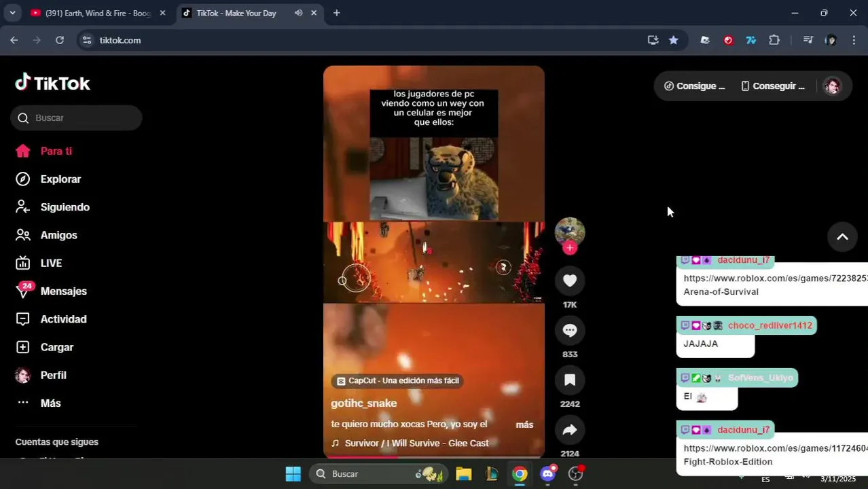
Task: Open the Windows Start menu
Action: click(x=293, y=474)
